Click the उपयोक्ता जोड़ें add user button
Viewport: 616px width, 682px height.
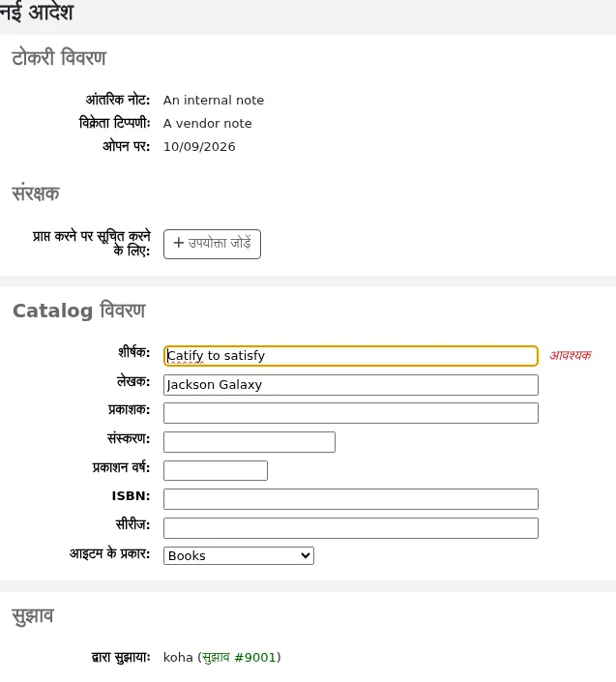tap(212, 244)
